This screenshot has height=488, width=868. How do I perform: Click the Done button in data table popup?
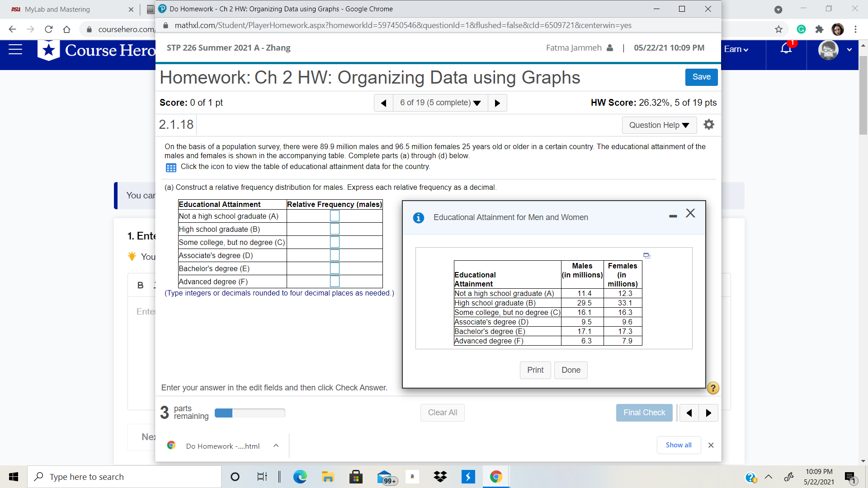tap(570, 370)
